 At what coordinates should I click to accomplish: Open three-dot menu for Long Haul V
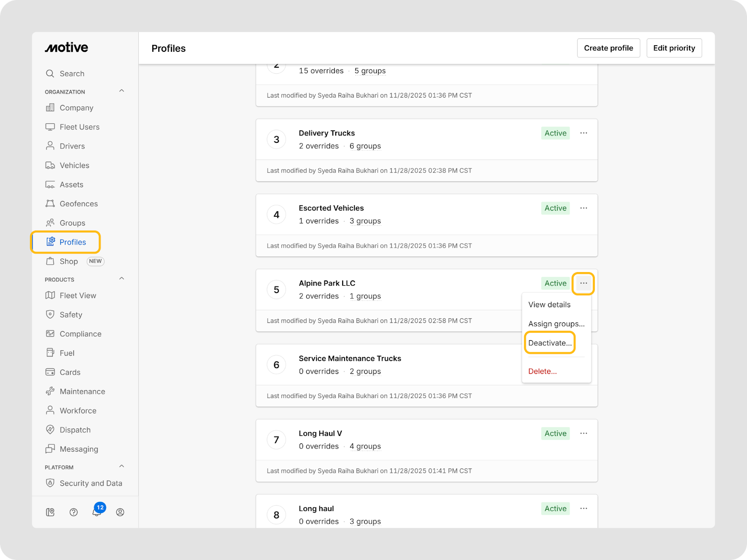(x=584, y=434)
